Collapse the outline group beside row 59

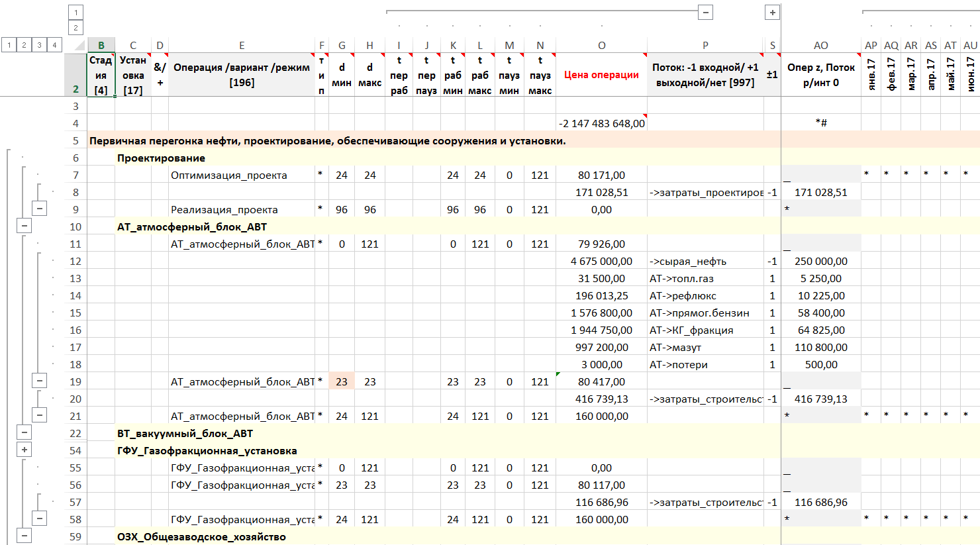(x=24, y=536)
